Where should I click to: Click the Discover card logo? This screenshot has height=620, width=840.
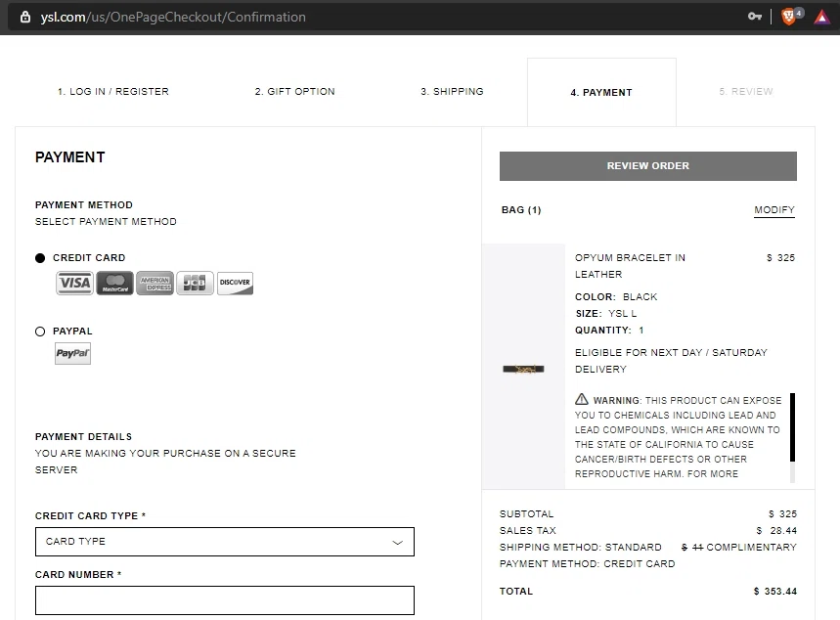(235, 283)
